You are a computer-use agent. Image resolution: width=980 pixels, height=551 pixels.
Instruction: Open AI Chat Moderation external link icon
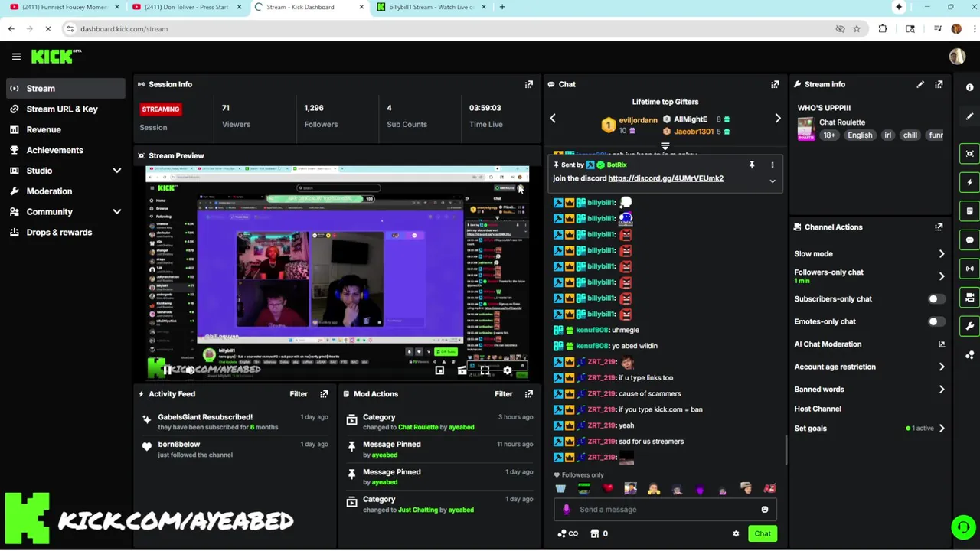[942, 344]
